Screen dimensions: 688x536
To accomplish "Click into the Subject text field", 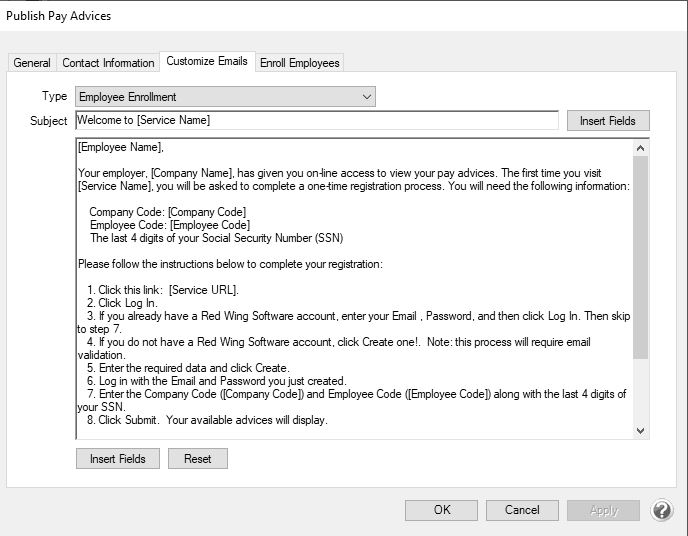I will click(x=316, y=121).
